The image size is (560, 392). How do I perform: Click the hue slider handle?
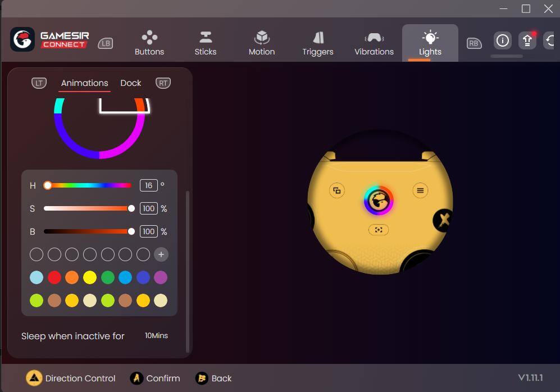point(48,185)
